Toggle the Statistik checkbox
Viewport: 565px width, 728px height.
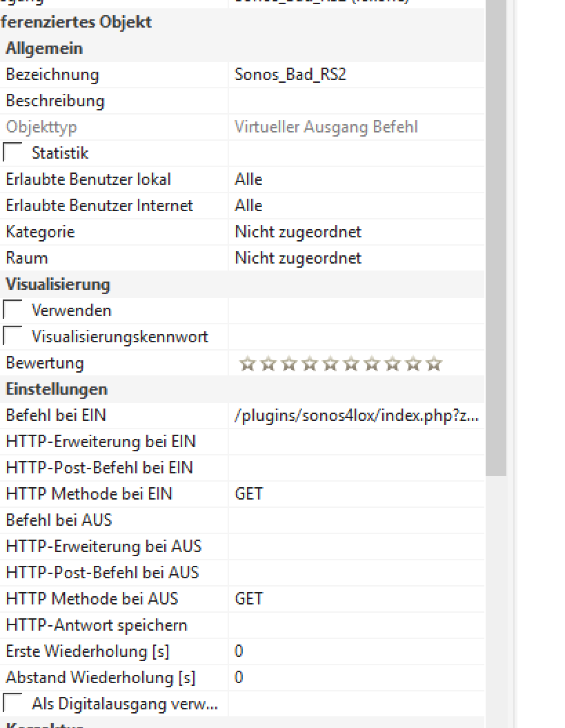pyautogui.click(x=13, y=153)
